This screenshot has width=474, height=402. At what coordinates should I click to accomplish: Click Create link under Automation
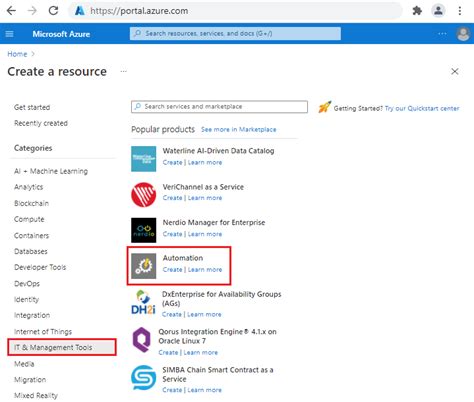coord(172,270)
